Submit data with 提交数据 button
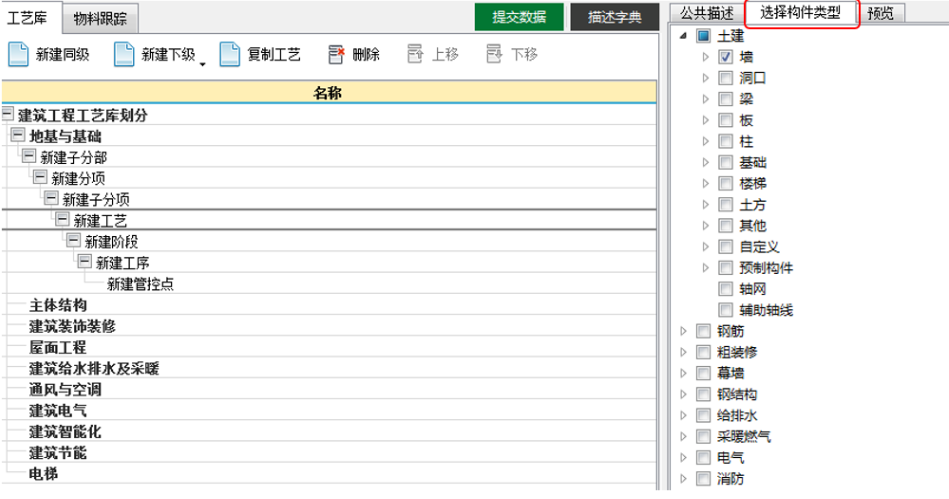This screenshot has height=499, width=949. [x=519, y=17]
